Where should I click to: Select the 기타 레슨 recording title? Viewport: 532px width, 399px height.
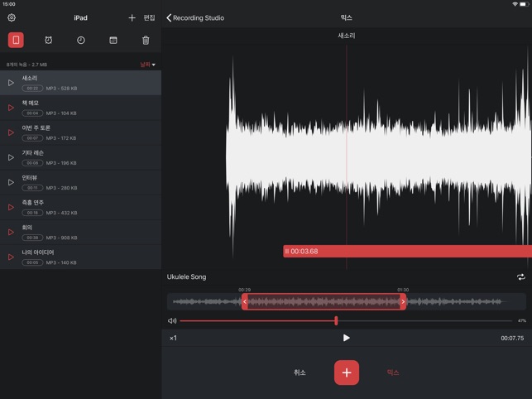[x=32, y=153]
